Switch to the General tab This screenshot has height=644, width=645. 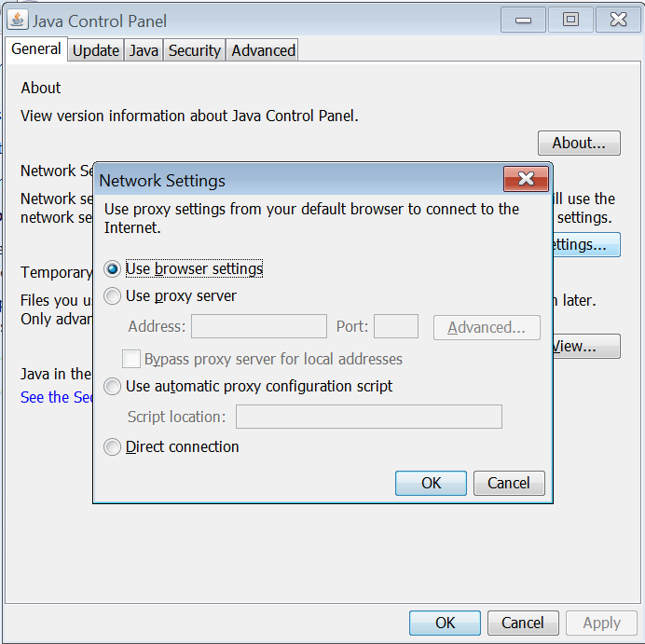point(36,49)
